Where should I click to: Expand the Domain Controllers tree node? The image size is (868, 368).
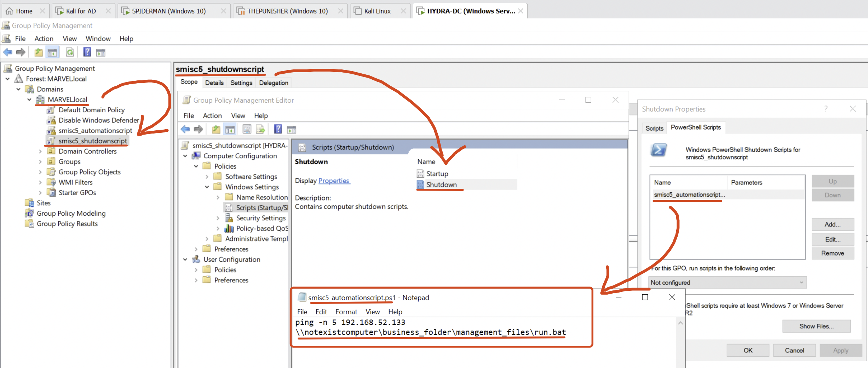[40, 151]
